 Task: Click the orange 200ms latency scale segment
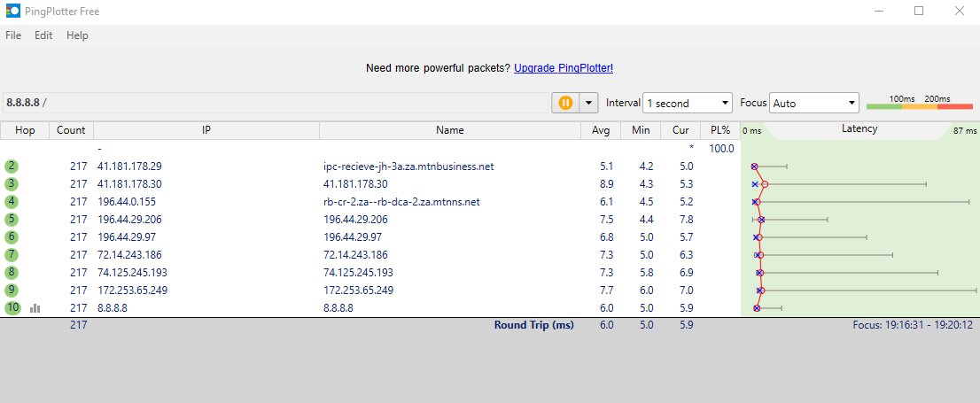tap(920, 107)
